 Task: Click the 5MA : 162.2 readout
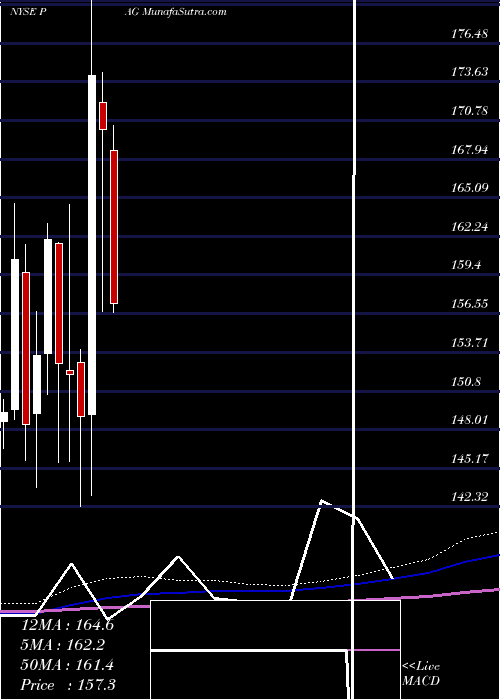pos(63,645)
